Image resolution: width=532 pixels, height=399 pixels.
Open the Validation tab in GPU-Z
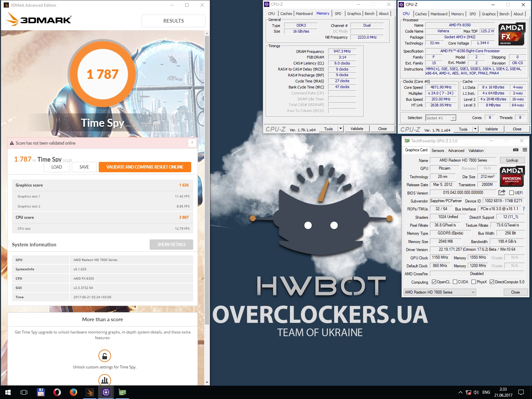(x=476, y=150)
